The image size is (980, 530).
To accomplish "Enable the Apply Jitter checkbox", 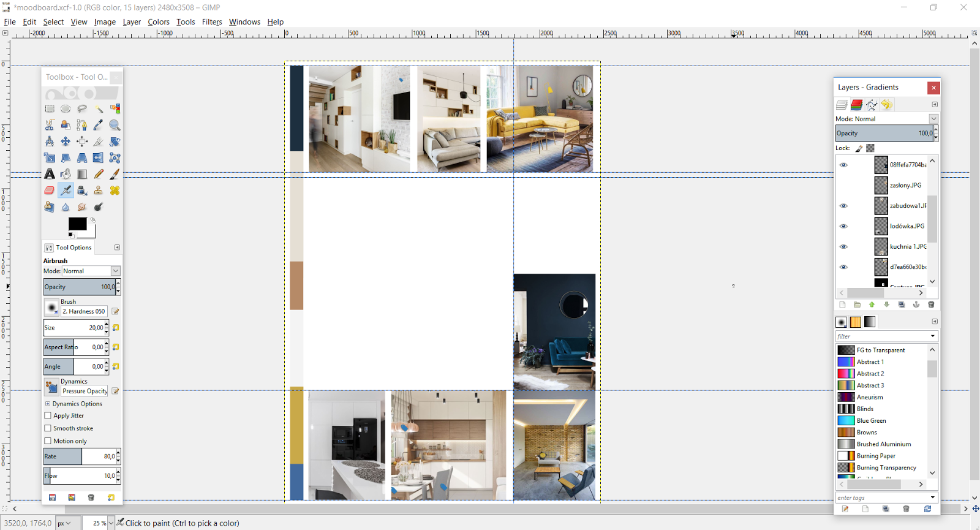I will tap(48, 415).
